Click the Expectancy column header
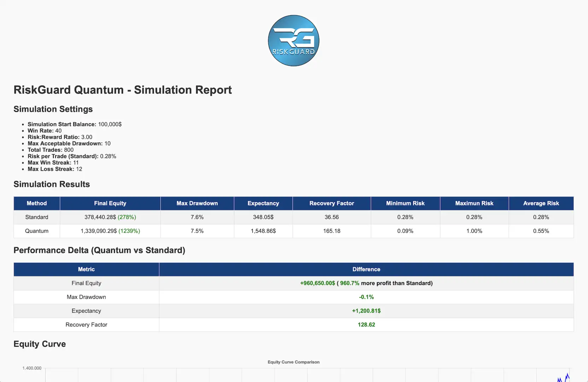 tap(263, 203)
